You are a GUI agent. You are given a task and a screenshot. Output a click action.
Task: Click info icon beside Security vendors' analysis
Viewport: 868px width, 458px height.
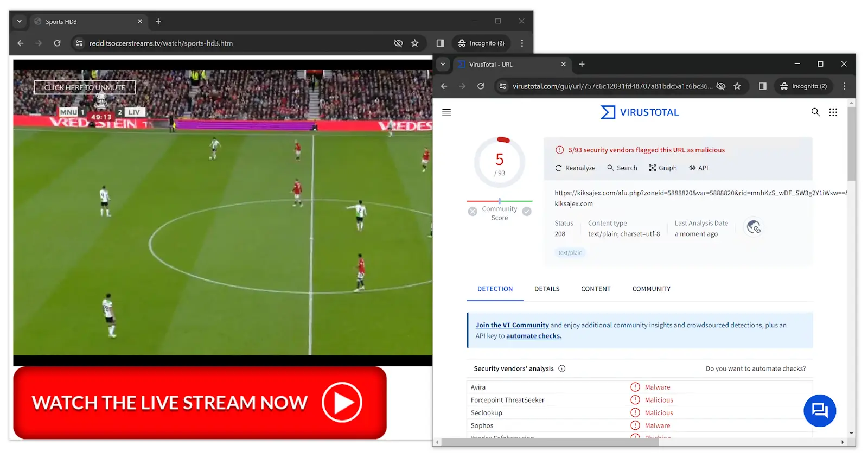tap(562, 368)
